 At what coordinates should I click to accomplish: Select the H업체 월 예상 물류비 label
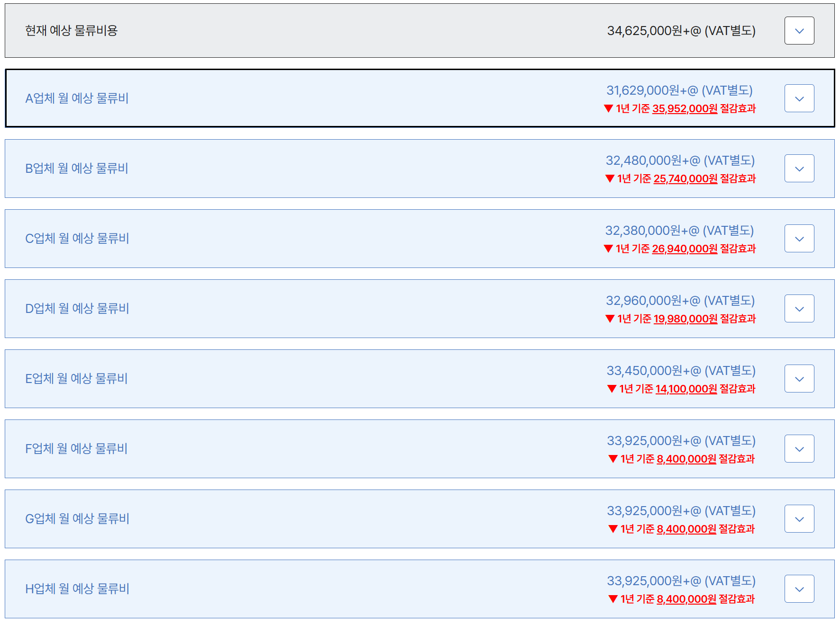coord(77,589)
